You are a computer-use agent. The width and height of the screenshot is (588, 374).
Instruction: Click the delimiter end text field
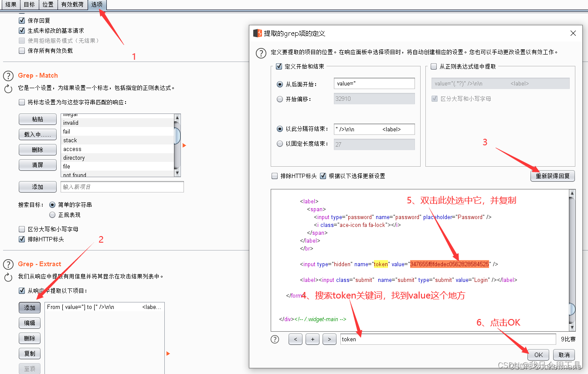tap(374, 129)
